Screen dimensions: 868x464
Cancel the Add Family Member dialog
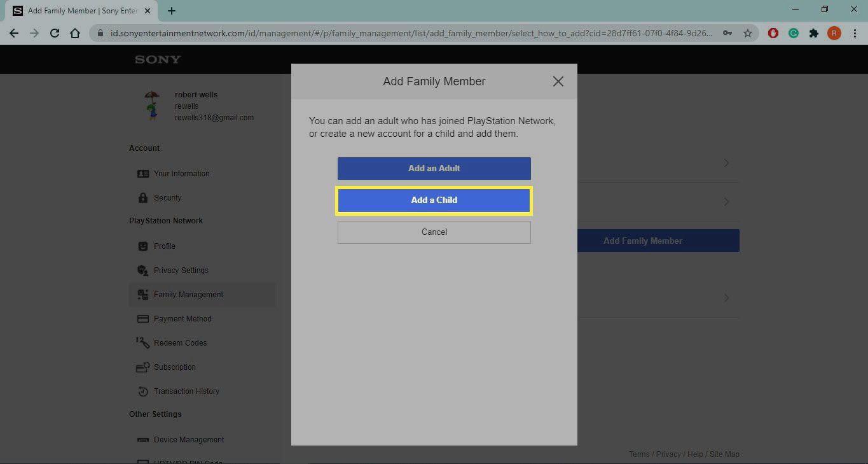pyautogui.click(x=434, y=232)
